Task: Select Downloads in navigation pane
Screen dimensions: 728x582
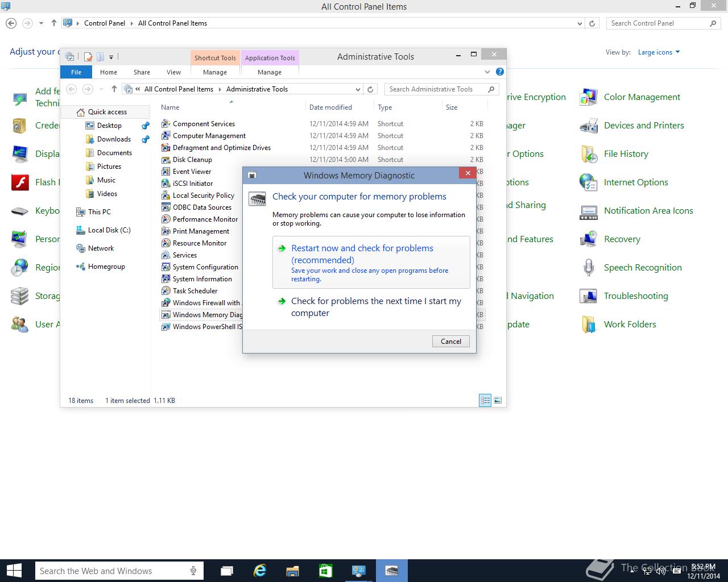Action: pyautogui.click(x=114, y=139)
